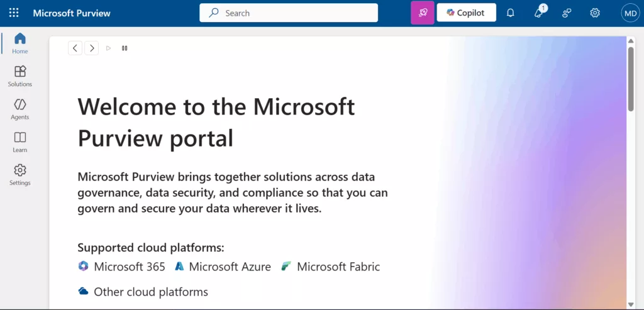Go to Home in left navigation
Viewport: 644px width, 310px height.
pyautogui.click(x=19, y=43)
